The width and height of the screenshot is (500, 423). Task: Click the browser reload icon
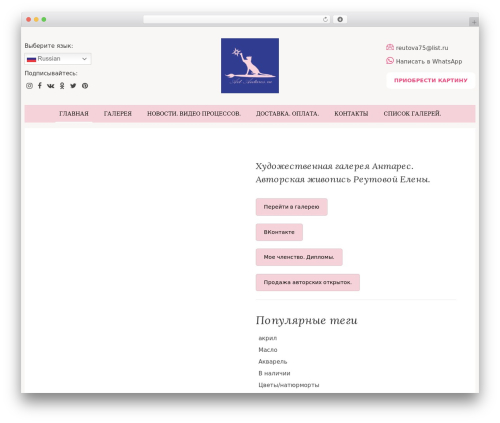(325, 19)
